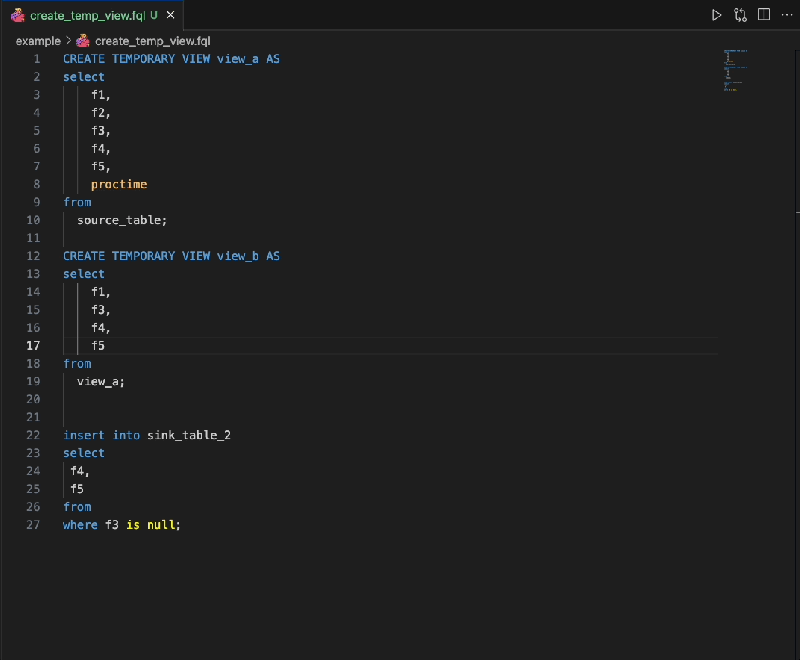Click the minimap code overview

pos(735,70)
